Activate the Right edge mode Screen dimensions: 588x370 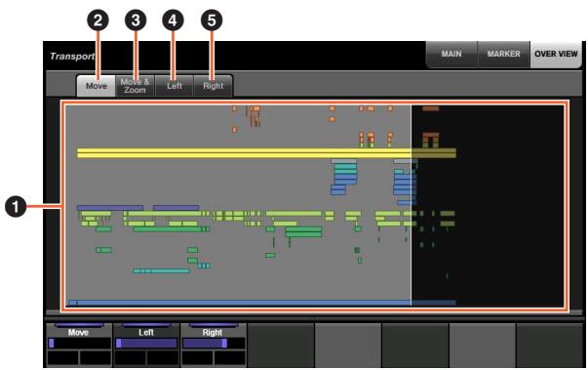pyautogui.click(x=213, y=86)
